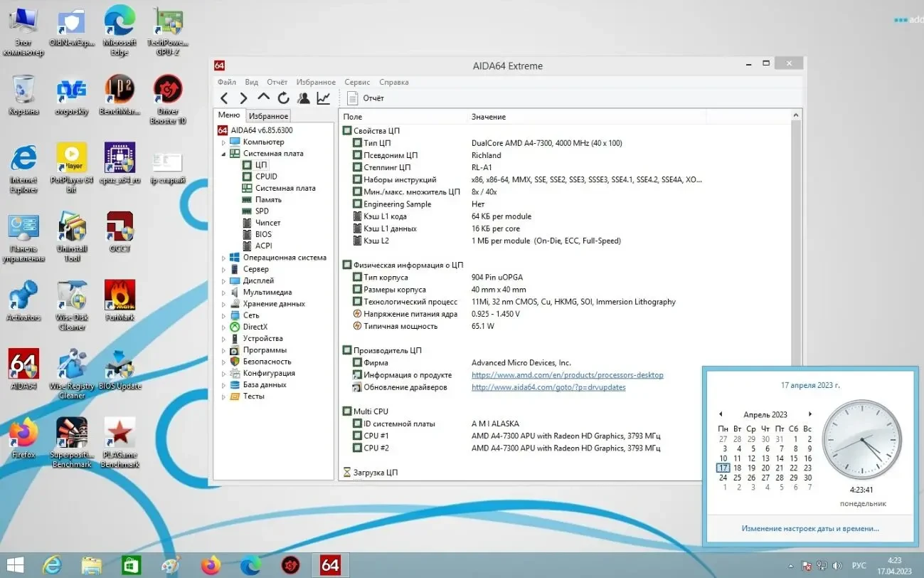Click the back navigation arrow in AIDA64
Viewport: 924px width, 578px height.
[x=224, y=98]
